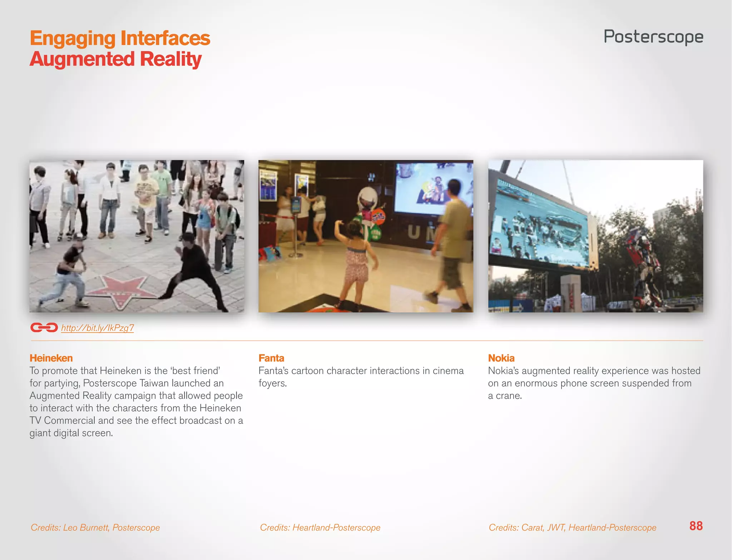Viewport: 732px width, 560px height.
Task: Select the Engaging Interfaces heading
Action: pos(120,38)
